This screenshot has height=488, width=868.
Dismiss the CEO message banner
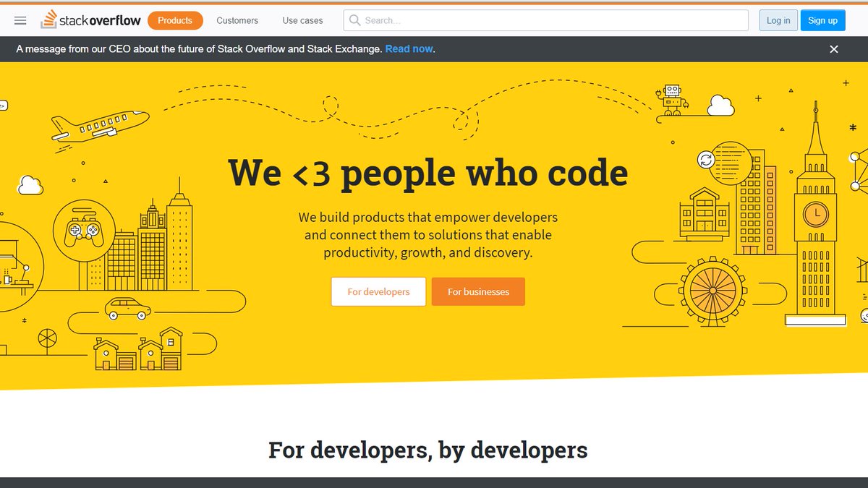(x=834, y=49)
